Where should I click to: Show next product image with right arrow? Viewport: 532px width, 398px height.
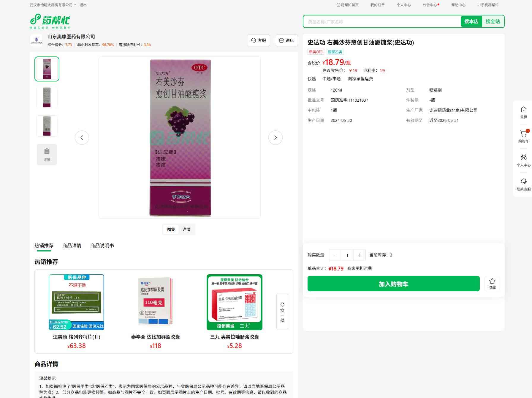(x=275, y=138)
